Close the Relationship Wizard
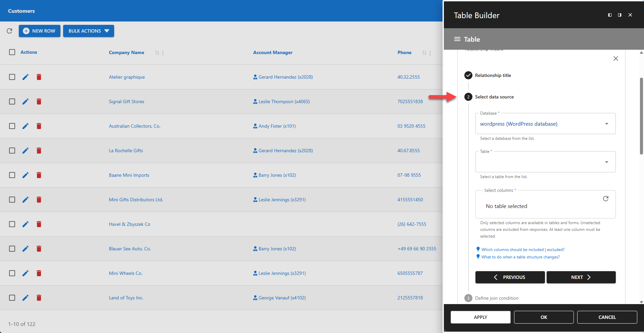The height and width of the screenshot is (333, 644). point(615,58)
